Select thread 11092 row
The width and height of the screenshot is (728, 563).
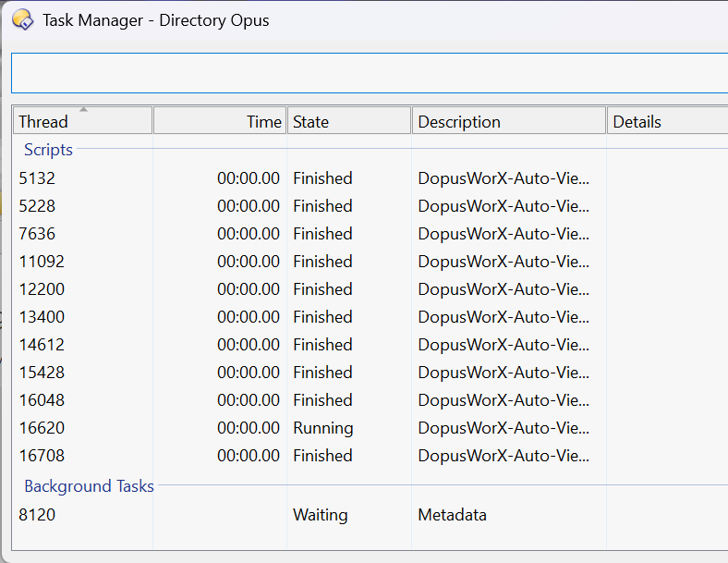click(x=370, y=262)
